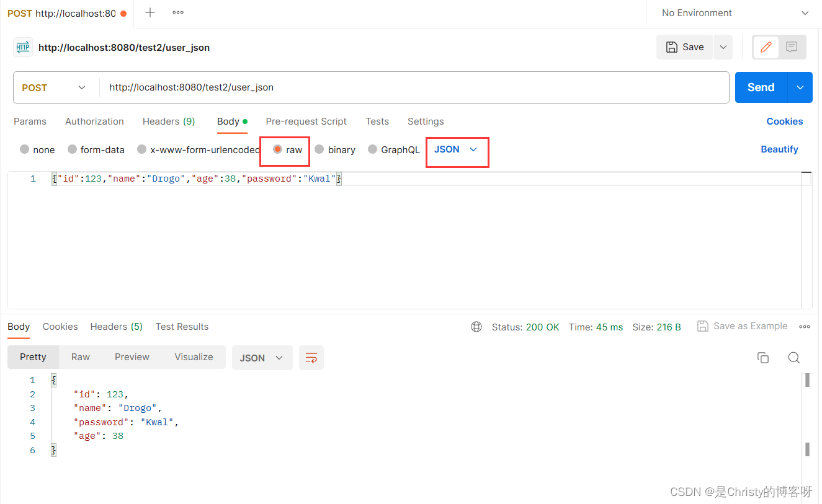Select the binary body radio
822x504 pixels.
point(319,149)
